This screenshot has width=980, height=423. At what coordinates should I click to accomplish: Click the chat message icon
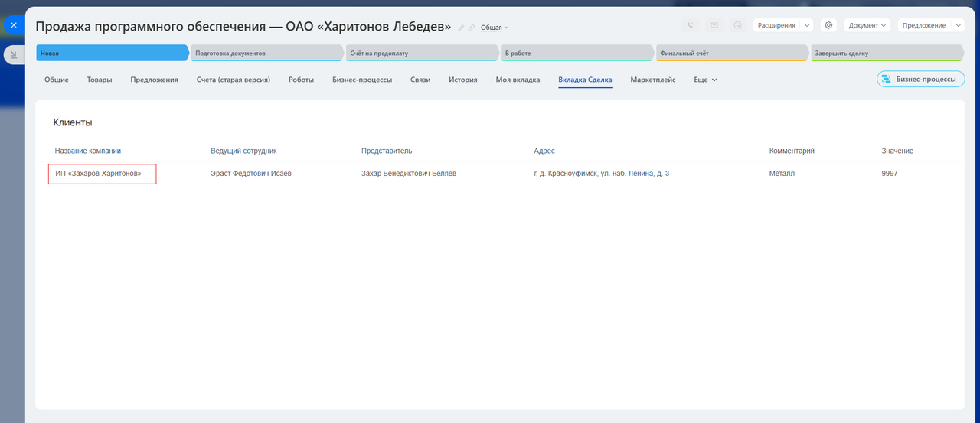(x=737, y=25)
